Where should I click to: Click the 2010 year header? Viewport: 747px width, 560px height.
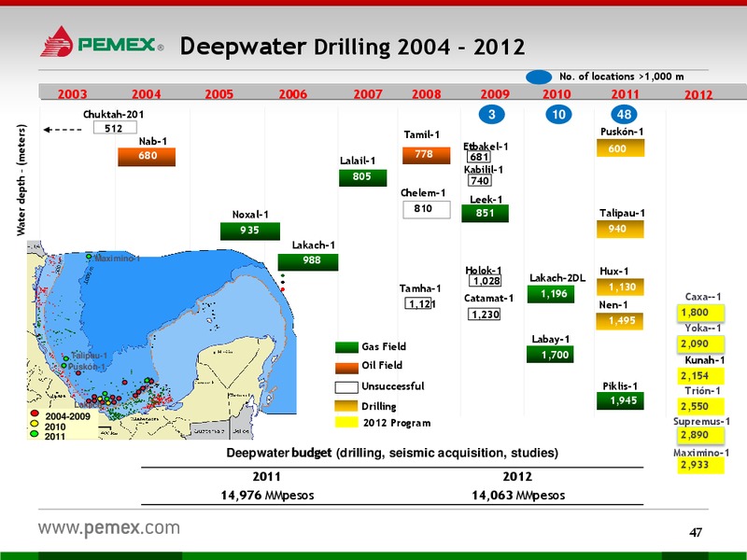coord(557,94)
